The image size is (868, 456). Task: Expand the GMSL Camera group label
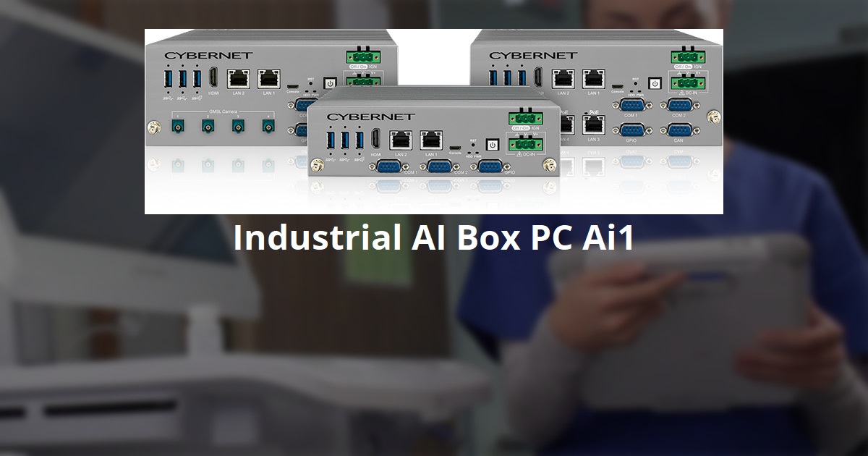coord(224,111)
